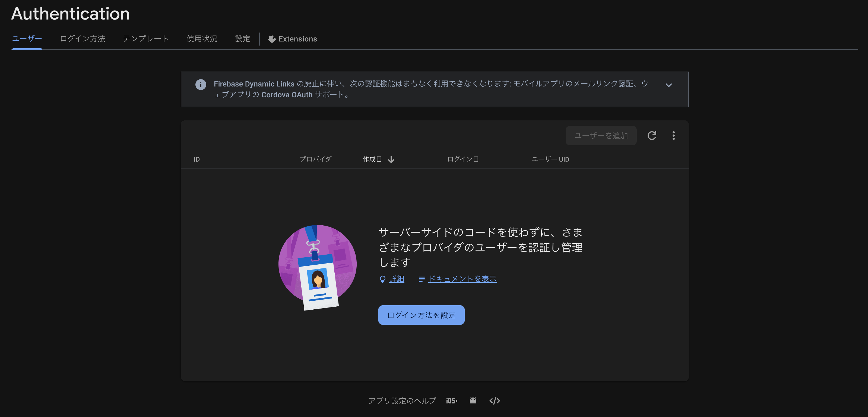This screenshot has width=868, height=417.
Task: Click the iOS+ platform icon in footer
Action: pyautogui.click(x=452, y=400)
